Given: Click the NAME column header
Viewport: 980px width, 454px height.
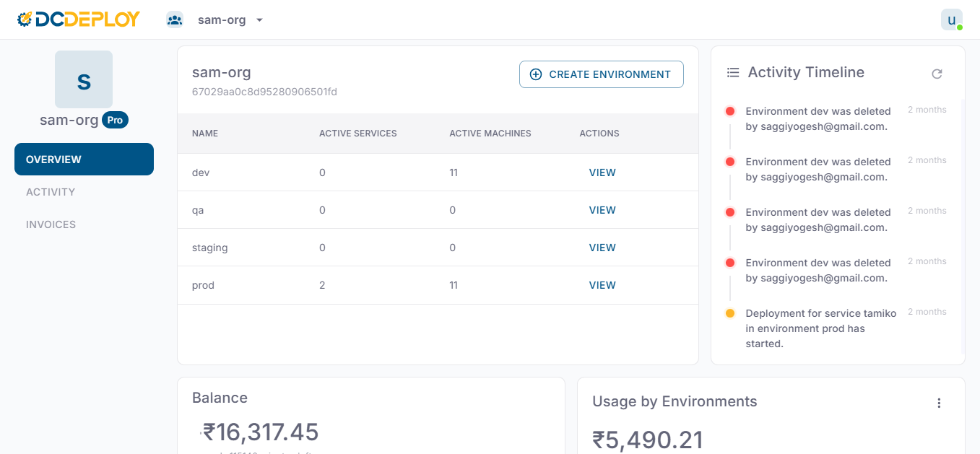Looking at the screenshot, I should 205,134.
